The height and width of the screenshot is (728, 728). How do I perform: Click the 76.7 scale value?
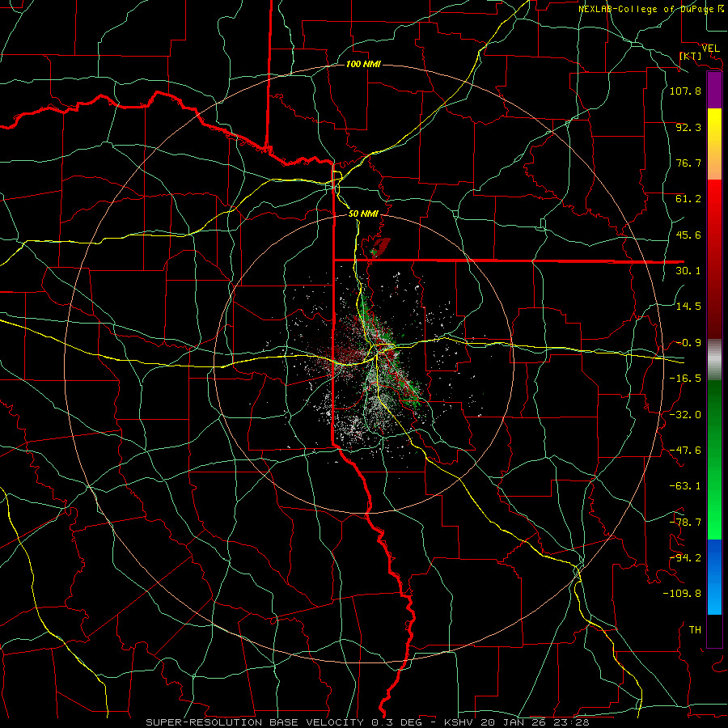tap(688, 163)
